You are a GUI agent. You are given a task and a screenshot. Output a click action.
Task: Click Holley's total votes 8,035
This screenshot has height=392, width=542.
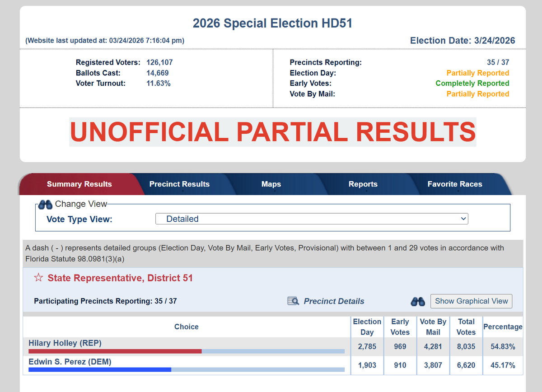(x=466, y=347)
